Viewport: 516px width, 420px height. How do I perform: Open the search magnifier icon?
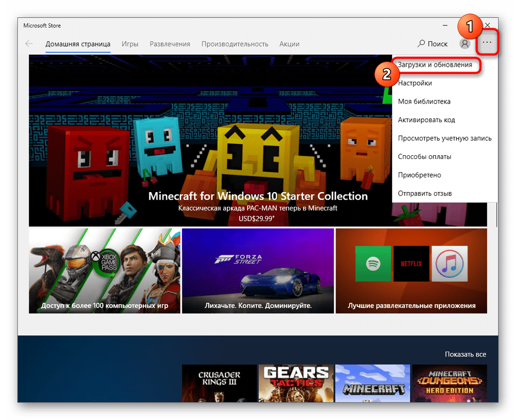421,44
